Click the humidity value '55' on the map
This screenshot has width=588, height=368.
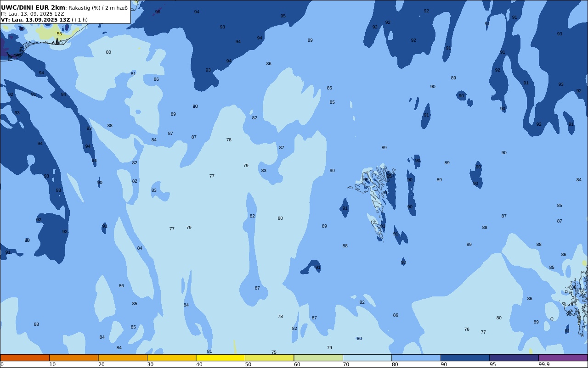[x=59, y=34]
